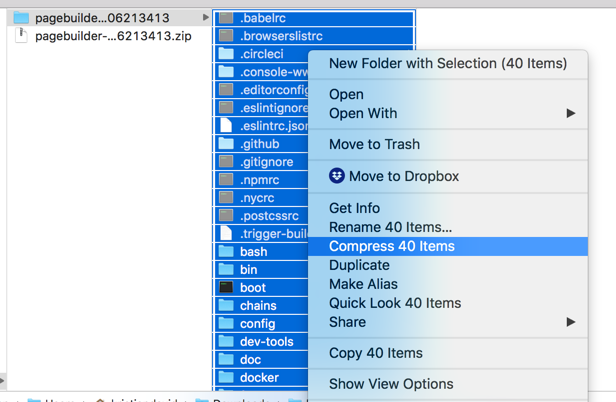Click the boot executable file icon
This screenshot has width=616, height=402.
point(226,287)
